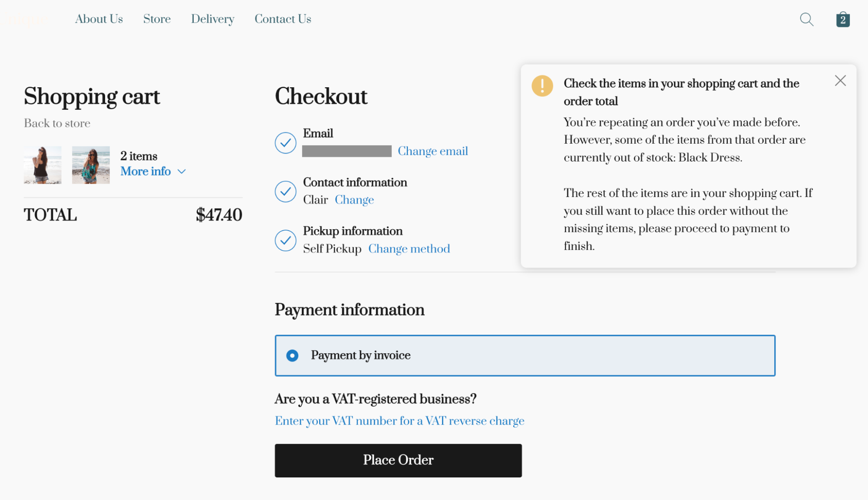This screenshot has height=500, width=868.
Task: Select the Payment by invoice radio button
Action: [292, 355]
